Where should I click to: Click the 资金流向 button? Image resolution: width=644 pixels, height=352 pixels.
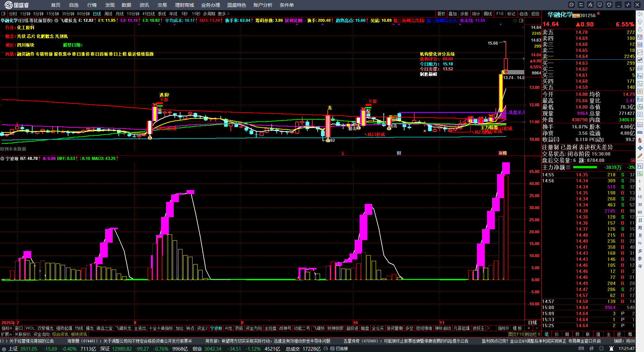tap(41, 334)
